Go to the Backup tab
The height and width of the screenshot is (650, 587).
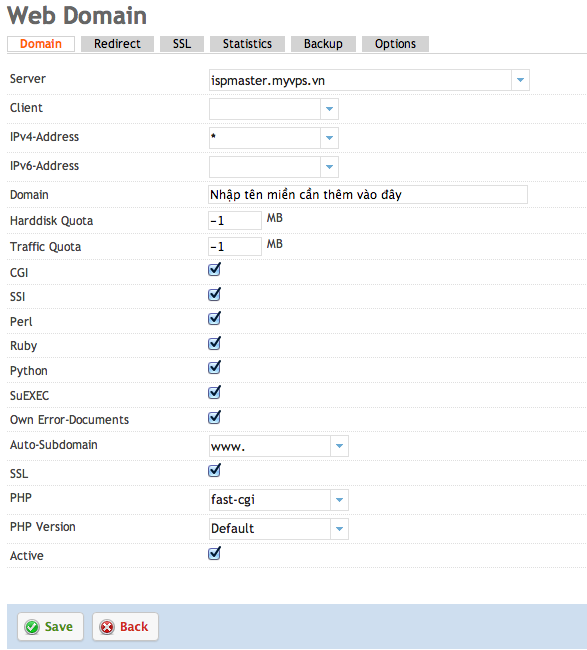tap(323, 44)
